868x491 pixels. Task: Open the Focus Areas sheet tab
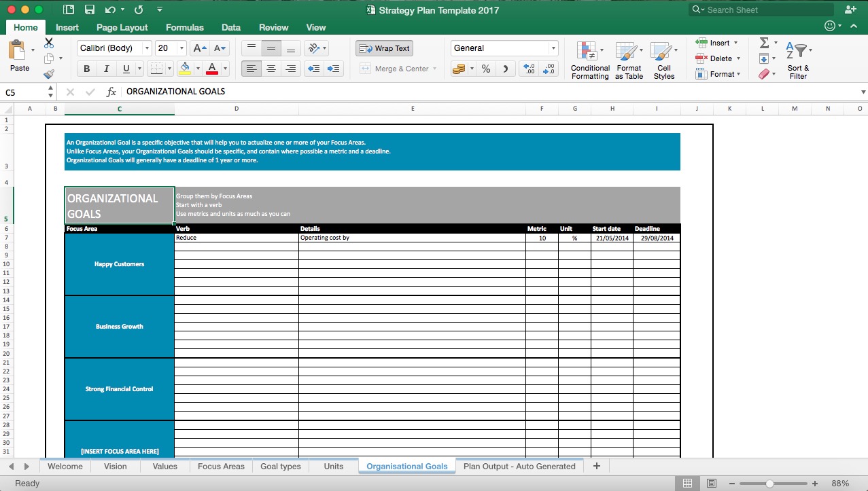(x=220, y=466)
